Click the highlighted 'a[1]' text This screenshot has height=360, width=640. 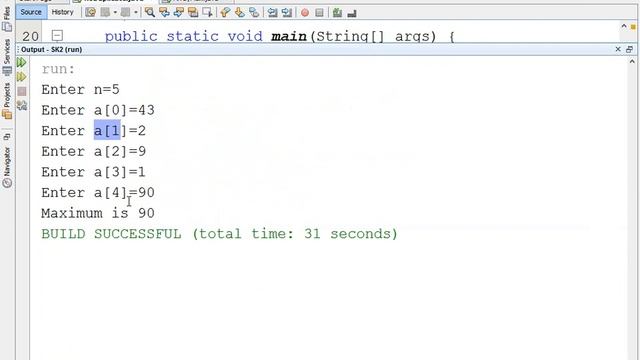click(x=107, y=131)
